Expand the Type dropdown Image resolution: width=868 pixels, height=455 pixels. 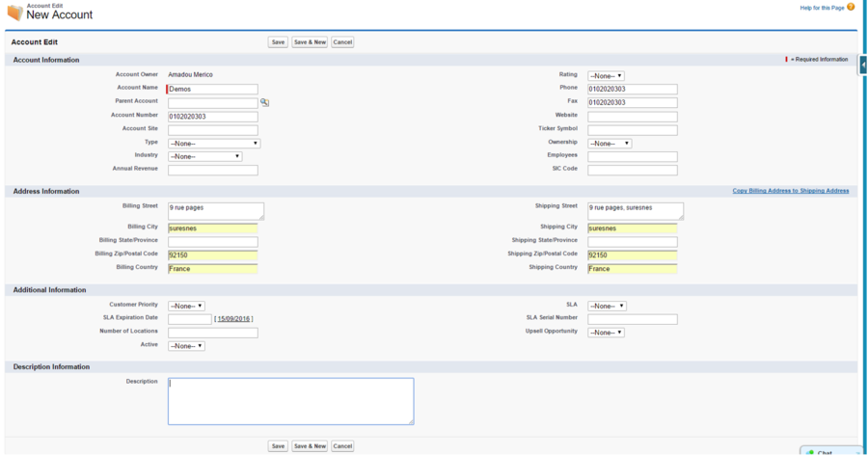point(213,144)
